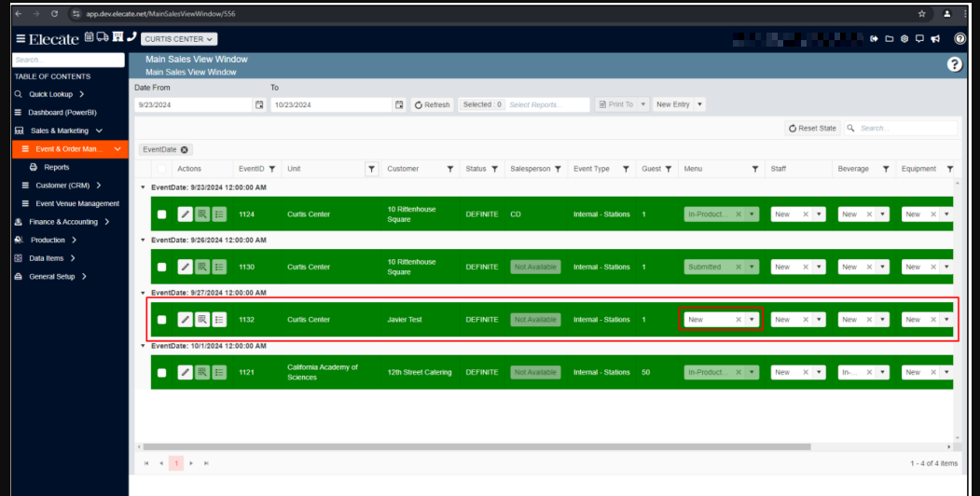Collapse the EventDate 9/23/2024 group

click(x=142, y=187)
